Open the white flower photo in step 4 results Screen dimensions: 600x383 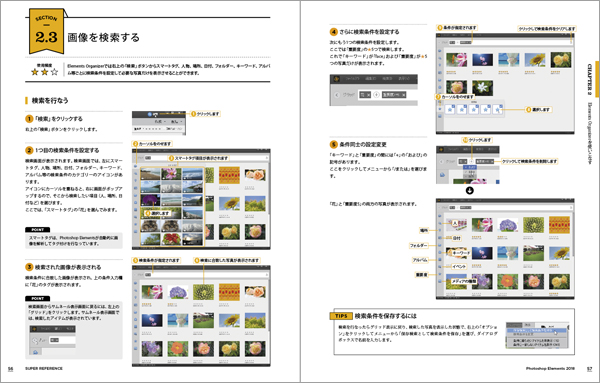[x=483, y=88]
